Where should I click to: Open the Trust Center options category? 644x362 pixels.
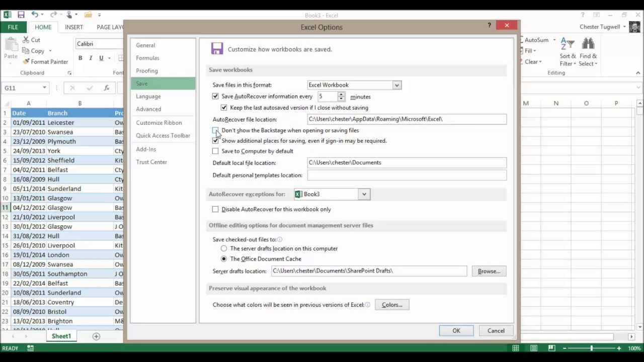(x=163, y=162)
